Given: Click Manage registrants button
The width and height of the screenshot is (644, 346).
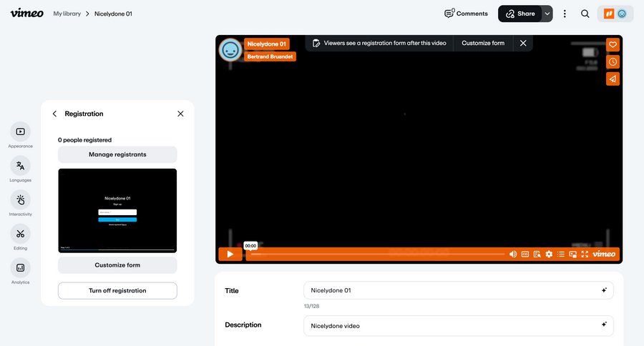Looking at the screenshot, I should (x=117, y=154).
